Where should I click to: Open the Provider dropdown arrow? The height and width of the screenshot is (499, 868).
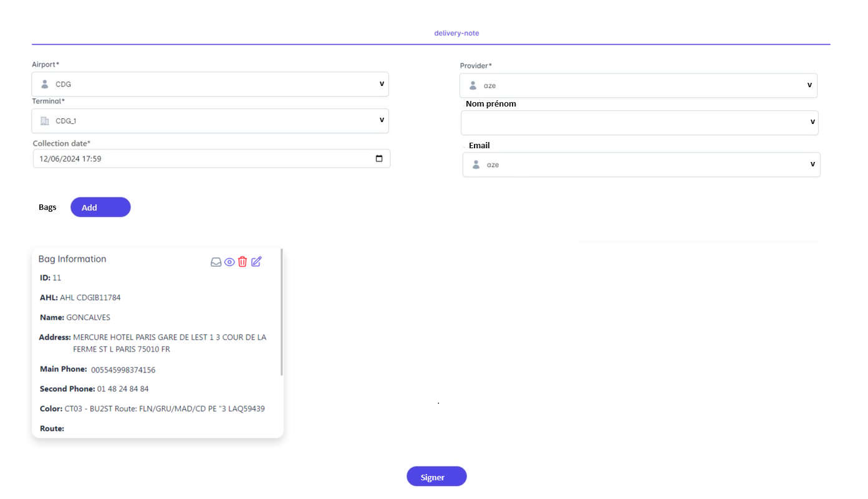pos(809,85)
